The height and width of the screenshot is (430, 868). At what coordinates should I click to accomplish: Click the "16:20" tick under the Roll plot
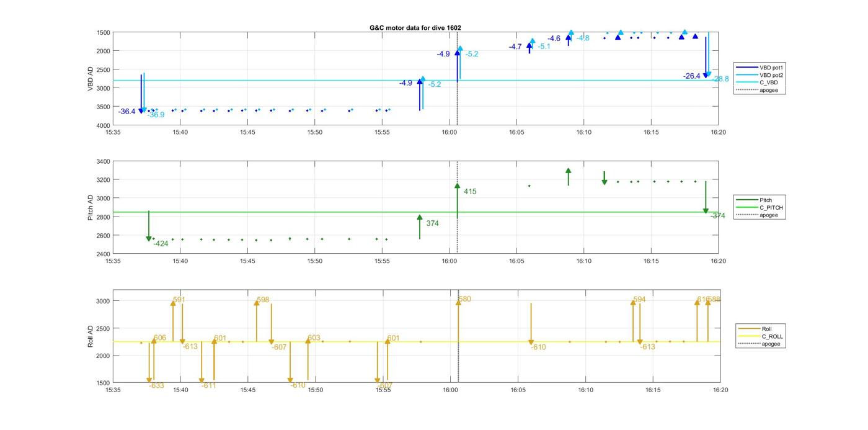coord(720,390)
